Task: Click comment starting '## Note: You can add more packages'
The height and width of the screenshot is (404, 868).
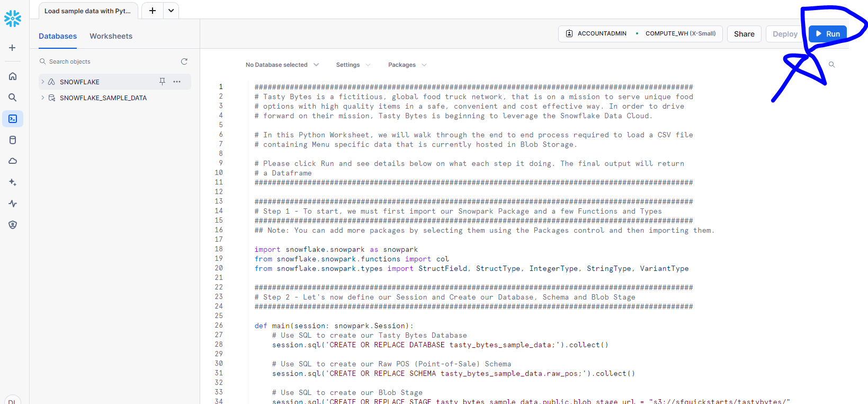Action: click(x=485, y=231)
